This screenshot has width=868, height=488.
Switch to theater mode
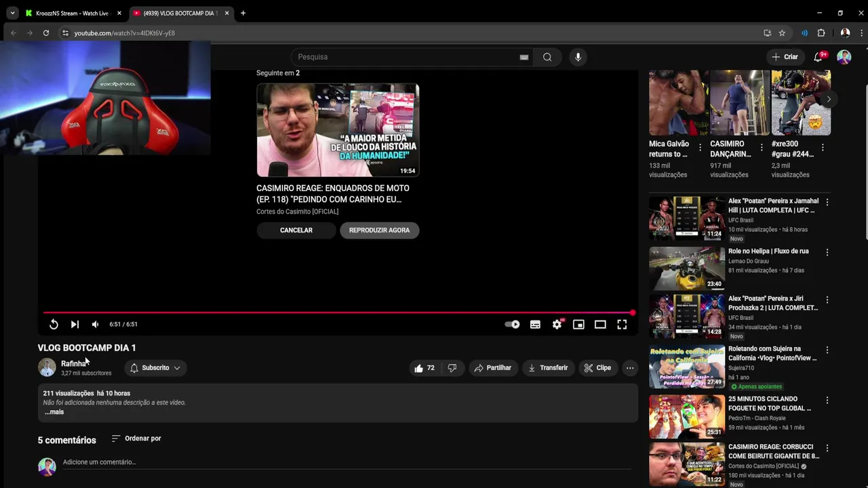[600, 325]
